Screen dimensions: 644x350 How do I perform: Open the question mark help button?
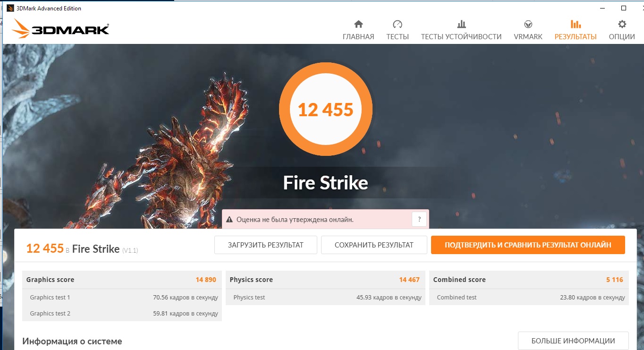419,219
